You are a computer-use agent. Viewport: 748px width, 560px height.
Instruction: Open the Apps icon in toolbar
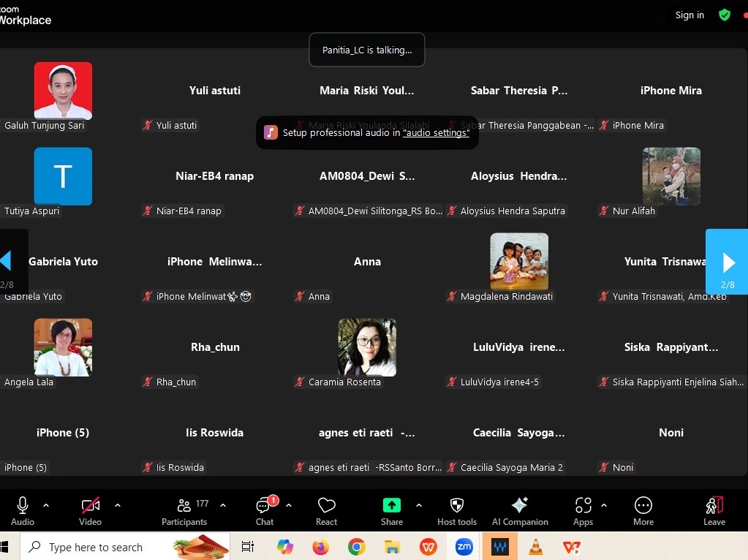(x=583, y=506)
